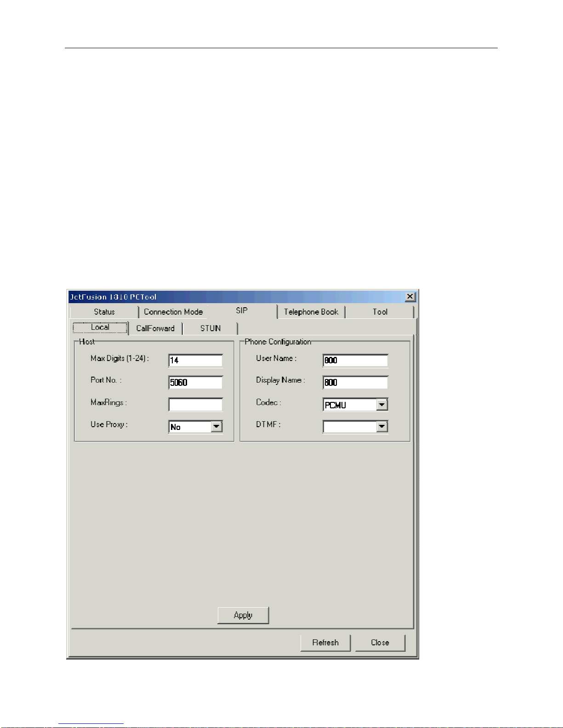The image size is (563, 728).
Task: Click the Close button at bottom
Action: [x=380, y=643]
